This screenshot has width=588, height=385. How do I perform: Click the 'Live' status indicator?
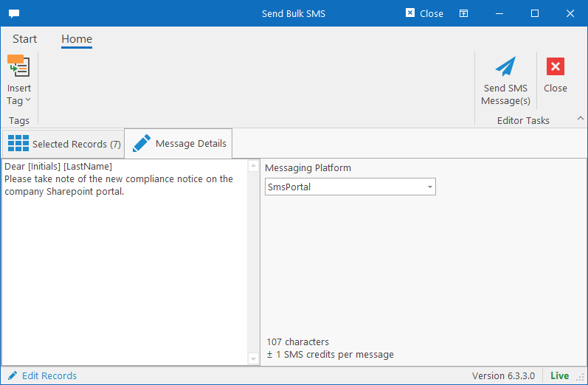click(559, 375)
